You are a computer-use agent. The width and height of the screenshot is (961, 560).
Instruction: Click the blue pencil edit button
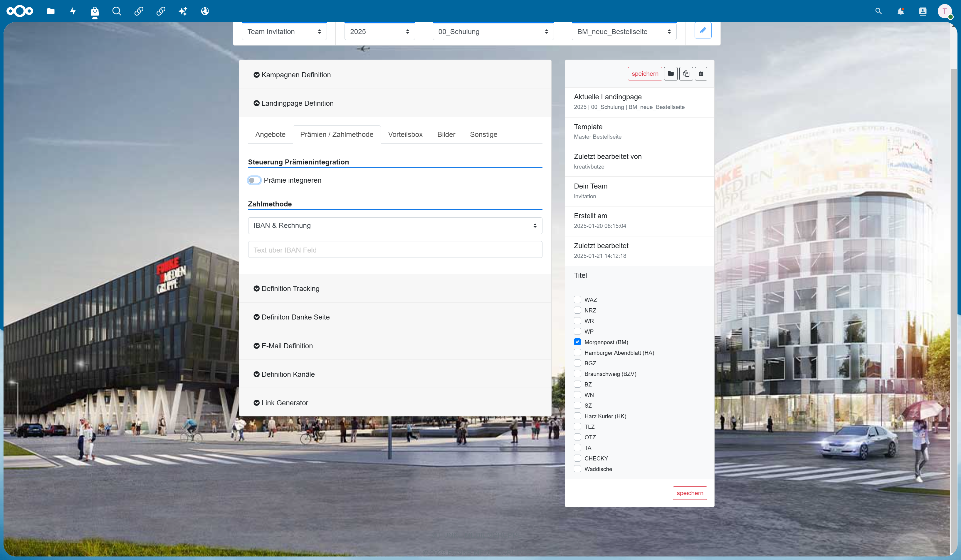point(703,30)
